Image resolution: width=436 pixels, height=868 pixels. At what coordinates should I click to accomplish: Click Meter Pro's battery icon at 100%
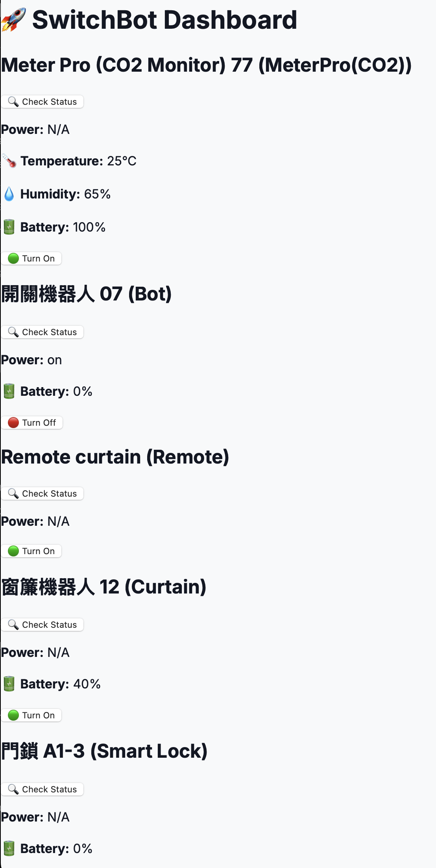pyautogui.click(x=9, y=227)
